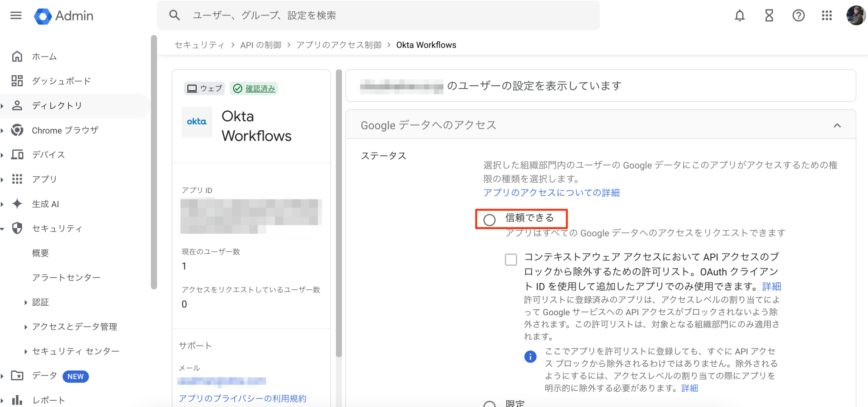Open the Google apps grid
Viewport: 868px width, 407px height.
(x=827, y=15)
